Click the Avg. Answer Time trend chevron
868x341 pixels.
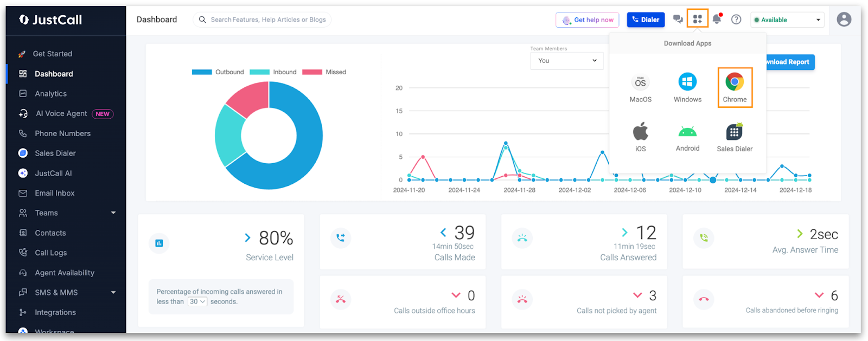pos(800,234)
